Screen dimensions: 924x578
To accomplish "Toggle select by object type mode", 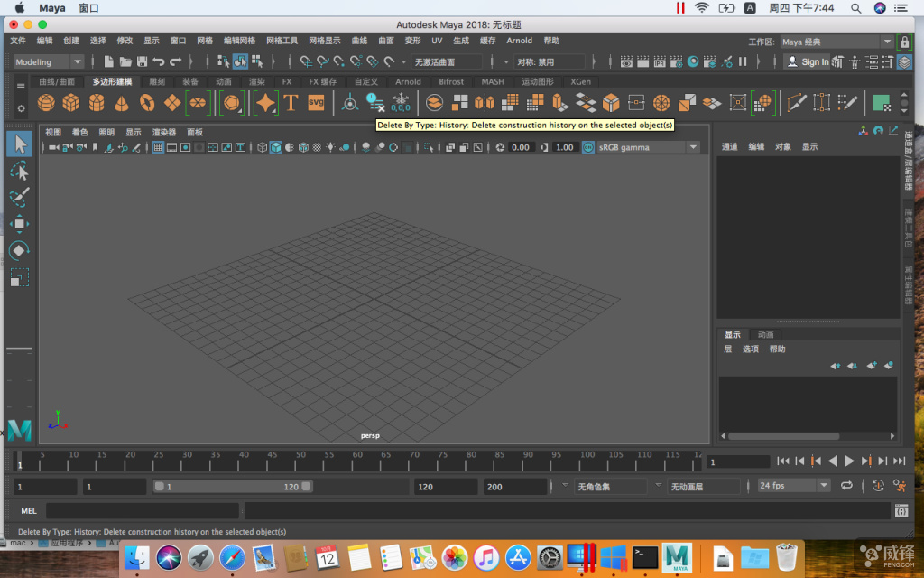I will point(240,61).
